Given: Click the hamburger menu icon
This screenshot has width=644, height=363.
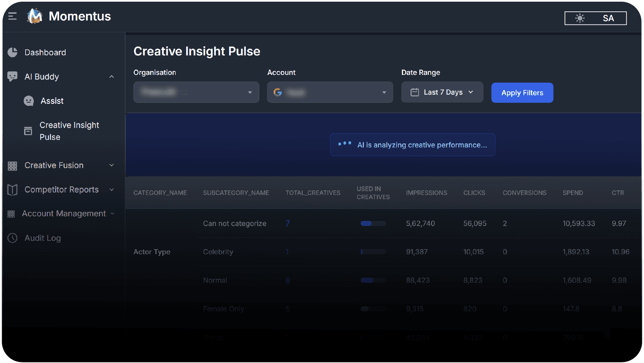Looking at the screenshot, I should tap(12, 16).
